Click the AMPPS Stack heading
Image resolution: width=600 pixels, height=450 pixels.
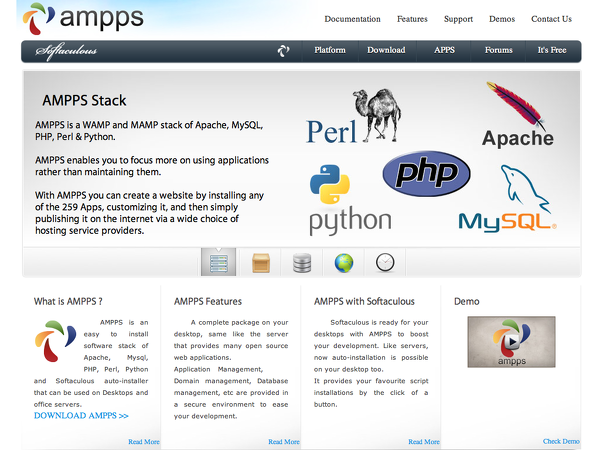click(x=84, y=101)
